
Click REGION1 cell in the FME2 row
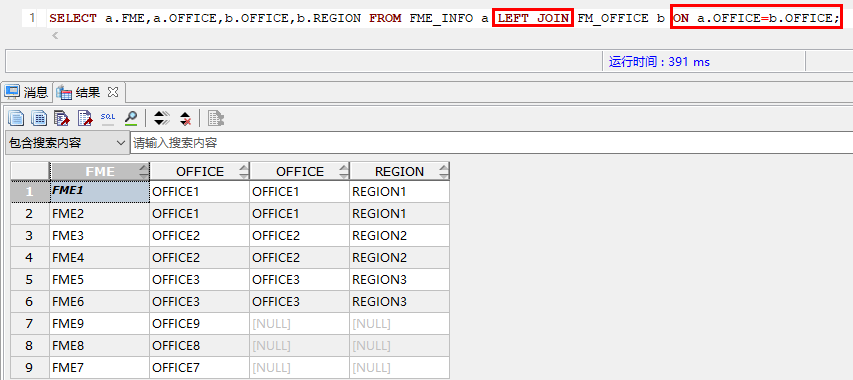tap(400, 214)
